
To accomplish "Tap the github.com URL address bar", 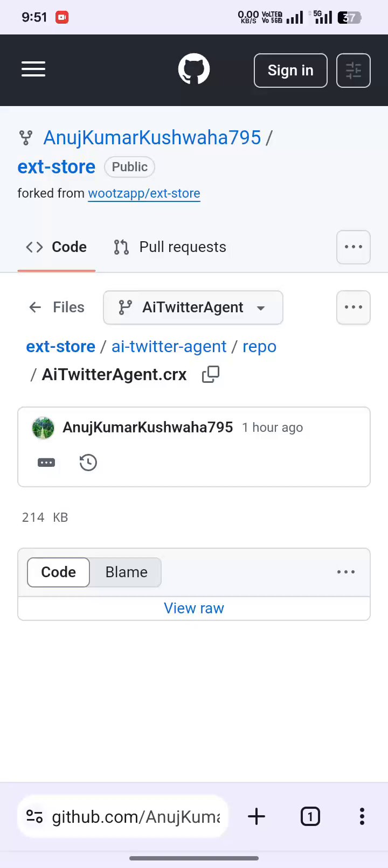I will [x=136, y=817].
